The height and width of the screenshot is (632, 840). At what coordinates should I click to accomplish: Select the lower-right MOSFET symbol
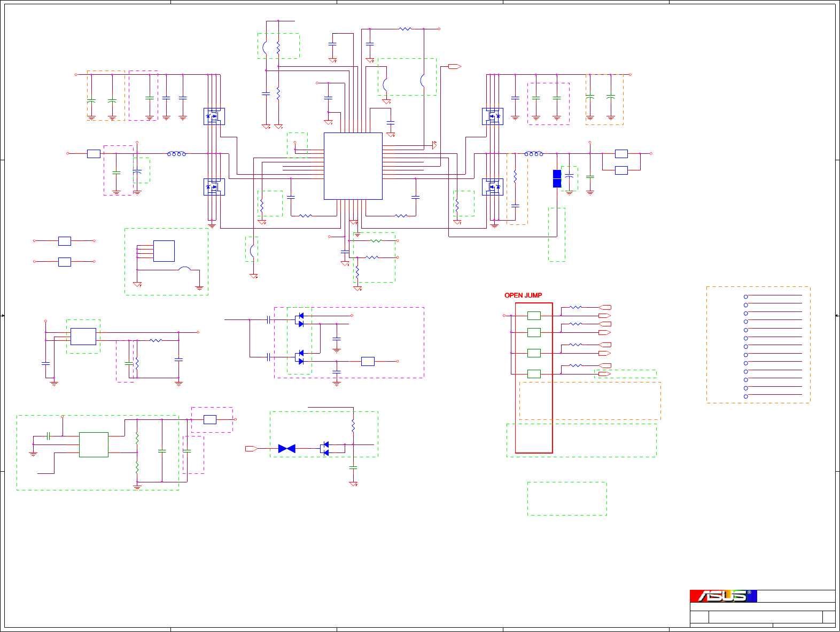(x=493, y=187)
